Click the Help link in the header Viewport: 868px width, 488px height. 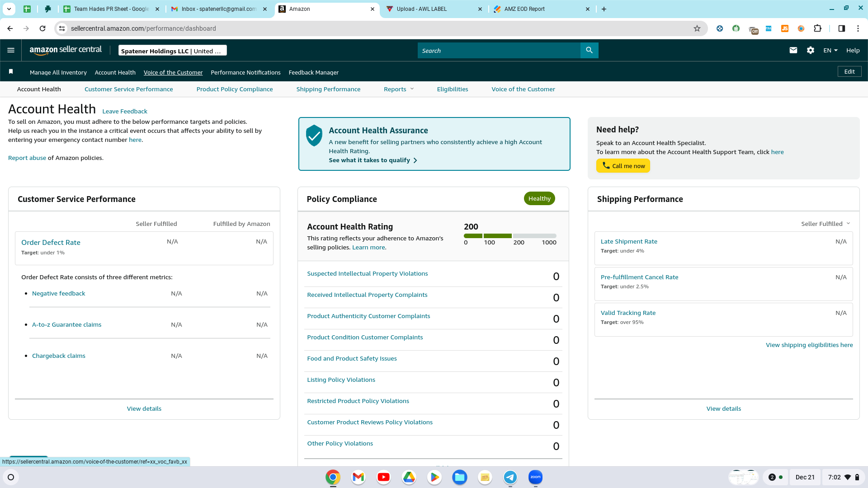tap(853, 51)
